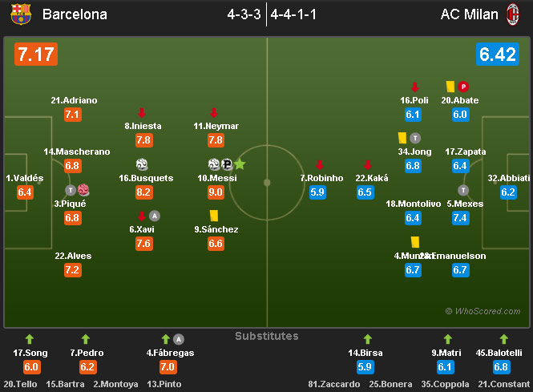Click Messi's man-of-the-match star icon
This screenshot has width=533, height=392.
click(x=240, y=164)
